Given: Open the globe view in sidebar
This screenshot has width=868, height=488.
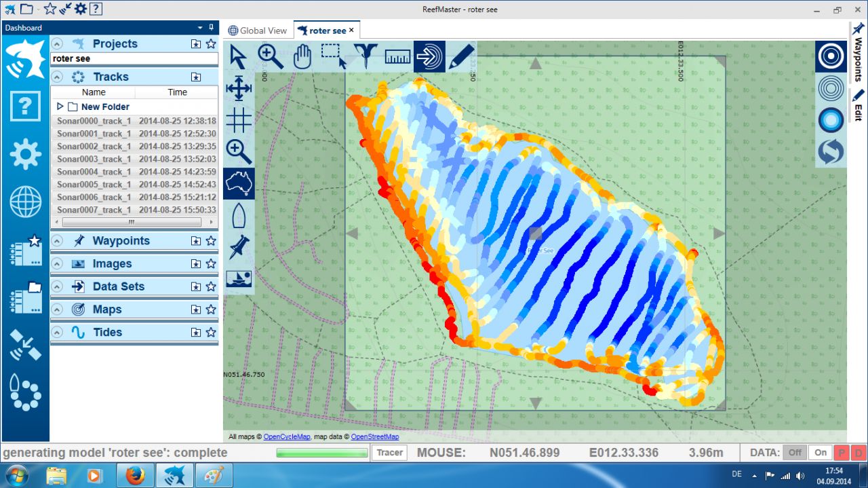Looking at the screenshot, I should [x=25, y=202].
